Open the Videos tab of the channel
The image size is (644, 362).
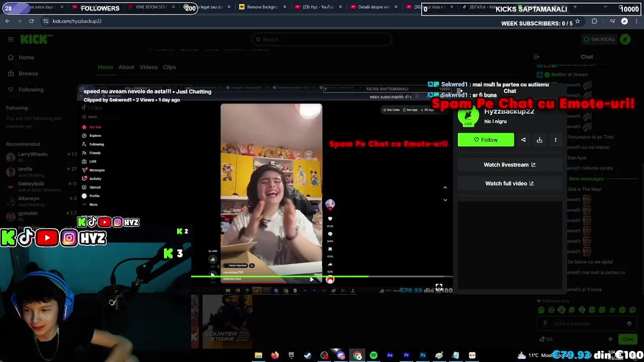148,67
